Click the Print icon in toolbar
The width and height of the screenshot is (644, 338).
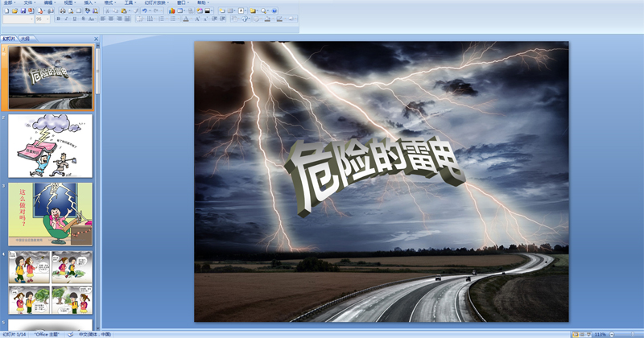pyautogui.click(x=63, y=11)
